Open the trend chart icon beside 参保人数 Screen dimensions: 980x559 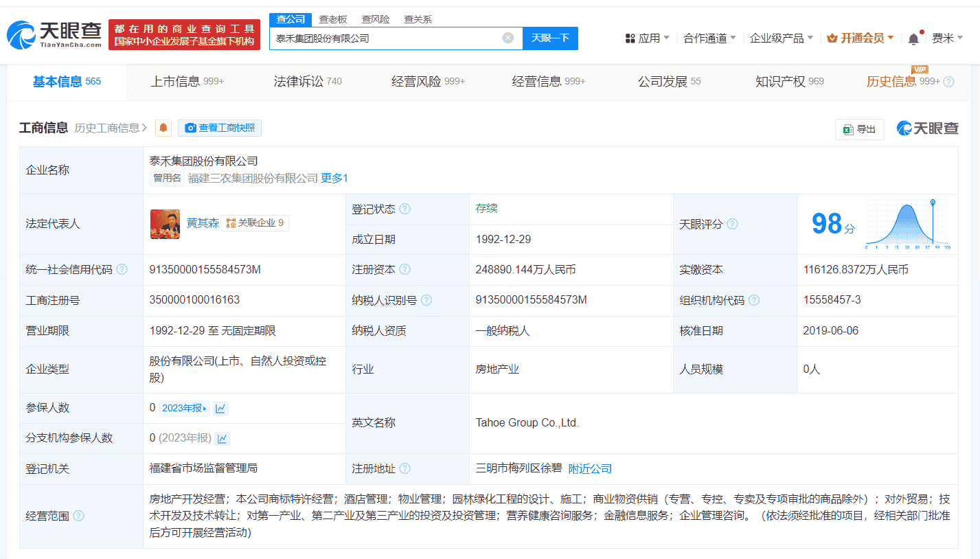pos(220,407)
